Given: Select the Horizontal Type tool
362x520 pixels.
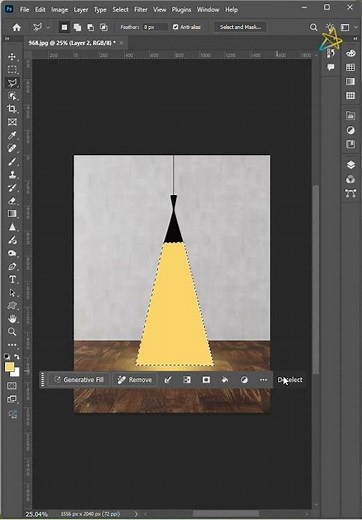Looking at the screenshot, I should click(12, 280).
